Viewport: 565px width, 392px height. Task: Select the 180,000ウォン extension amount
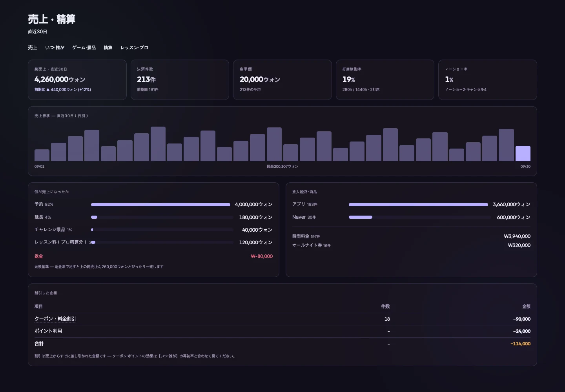click(x=256, y=217)
